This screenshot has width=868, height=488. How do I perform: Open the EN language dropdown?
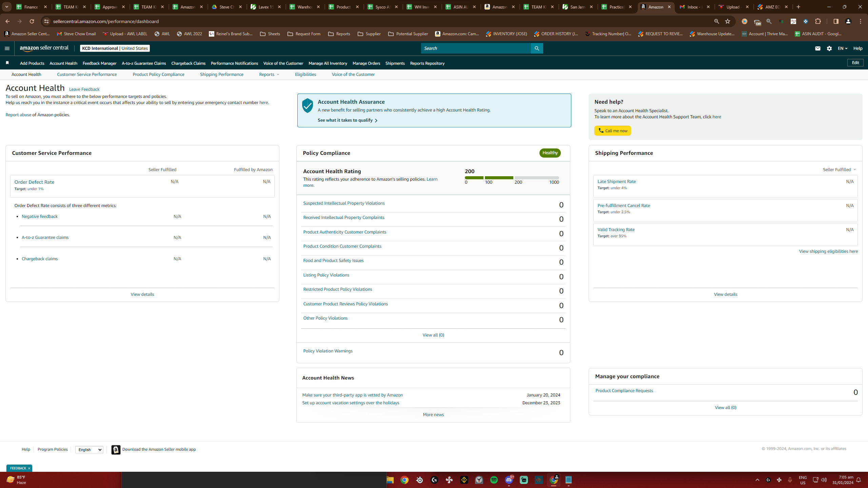(843, 48)
